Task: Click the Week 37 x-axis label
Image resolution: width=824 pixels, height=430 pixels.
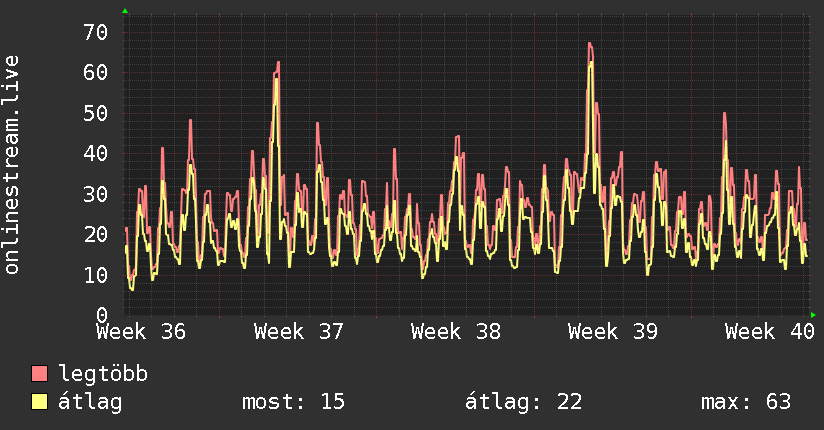Action: click(298, 332)
